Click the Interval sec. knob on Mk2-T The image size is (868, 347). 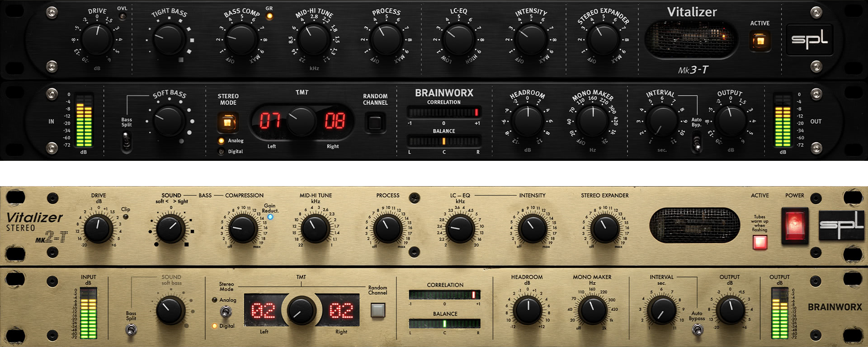pos(662,310)
